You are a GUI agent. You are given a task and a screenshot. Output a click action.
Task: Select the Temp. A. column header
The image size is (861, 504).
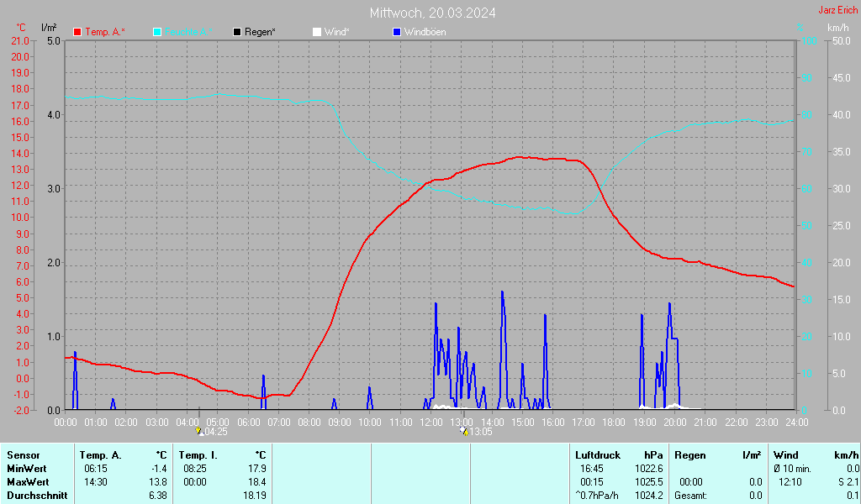(101, 454)
